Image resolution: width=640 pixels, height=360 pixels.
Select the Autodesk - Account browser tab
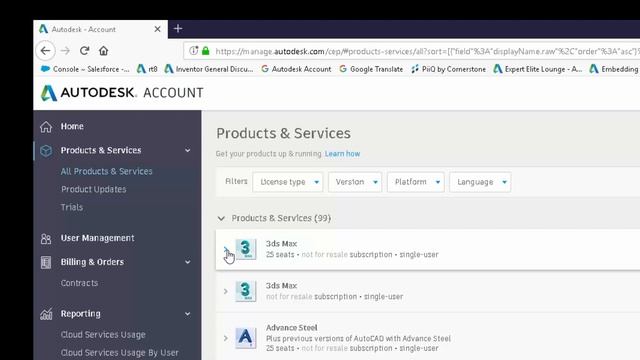[x=100, y=29]
